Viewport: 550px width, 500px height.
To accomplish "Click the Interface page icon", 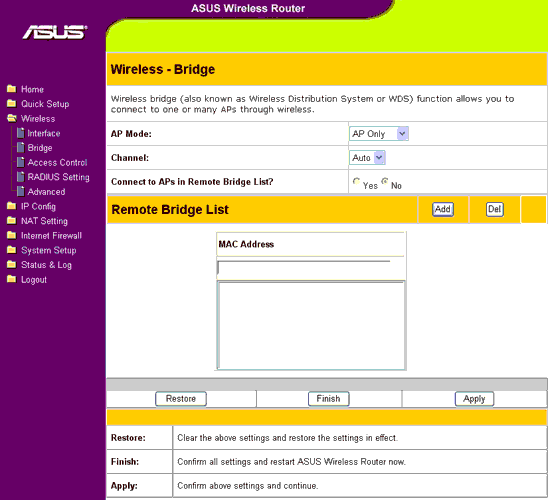I will (x=21, y=133).
